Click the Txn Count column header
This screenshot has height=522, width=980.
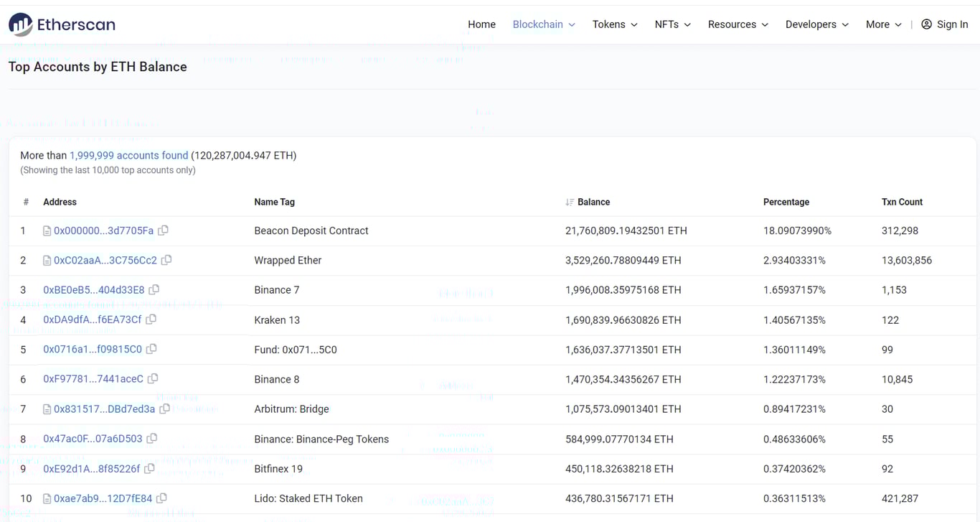coord(902,202)
